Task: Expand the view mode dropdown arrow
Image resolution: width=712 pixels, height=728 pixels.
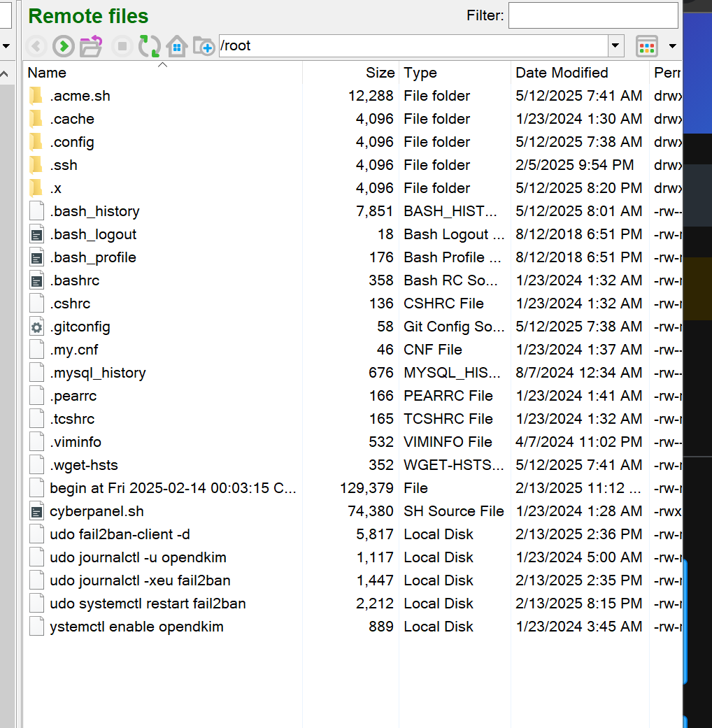Action: [x=672, y=46]
